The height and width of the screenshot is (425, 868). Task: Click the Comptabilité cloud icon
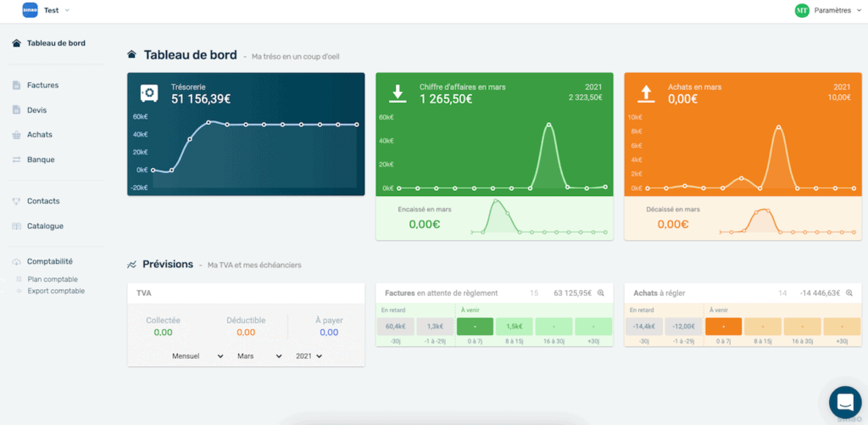17,261
